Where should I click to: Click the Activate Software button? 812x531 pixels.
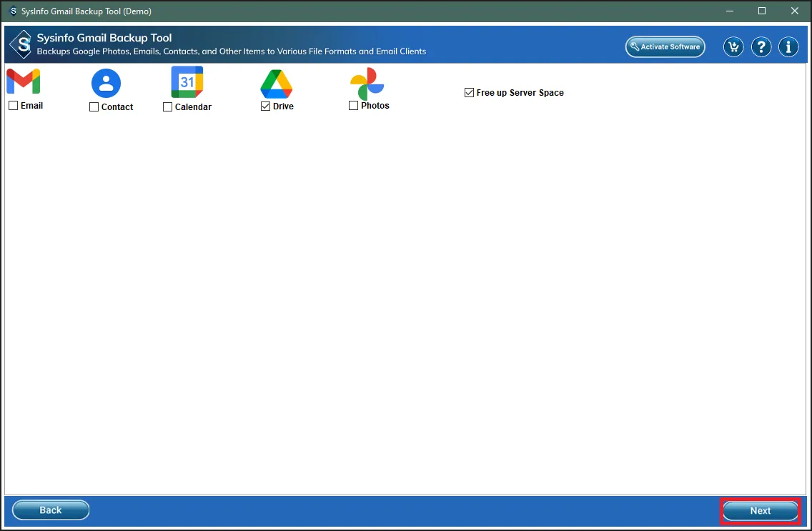(x=665, y=46)
